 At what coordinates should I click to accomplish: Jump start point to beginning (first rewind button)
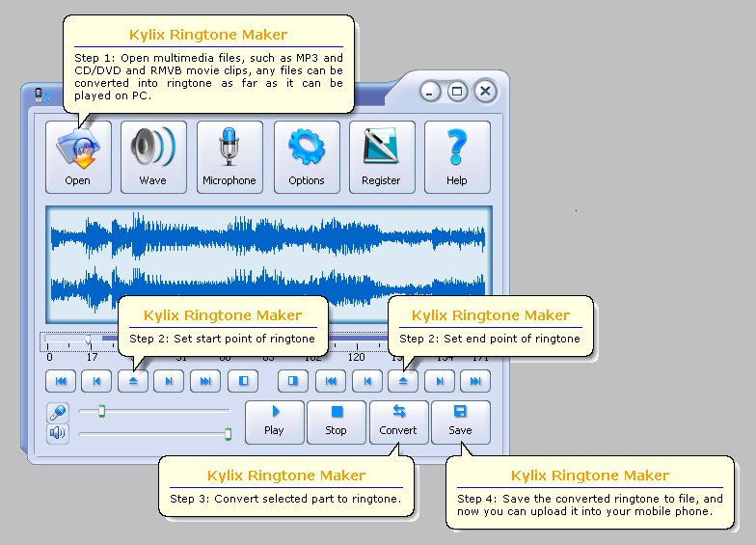click(61, 381)
